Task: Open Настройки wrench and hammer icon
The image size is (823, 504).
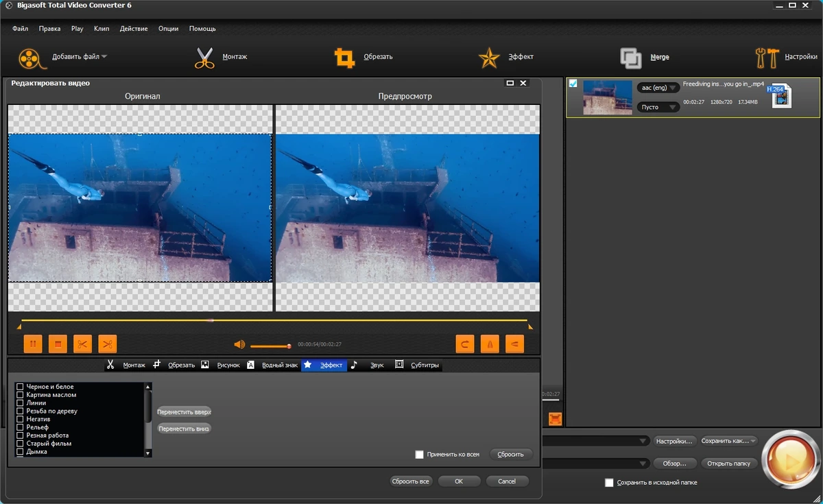Action: pos(766,58)
